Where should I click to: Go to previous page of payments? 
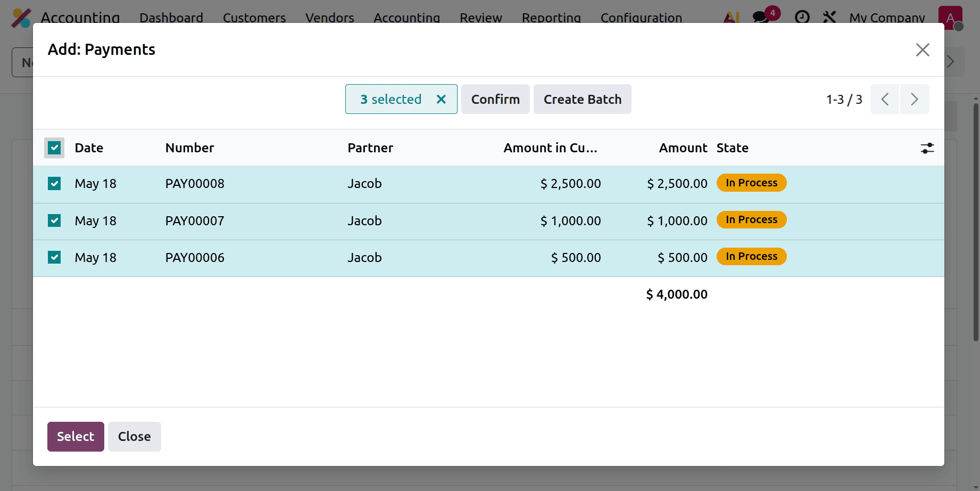(885, 99)
